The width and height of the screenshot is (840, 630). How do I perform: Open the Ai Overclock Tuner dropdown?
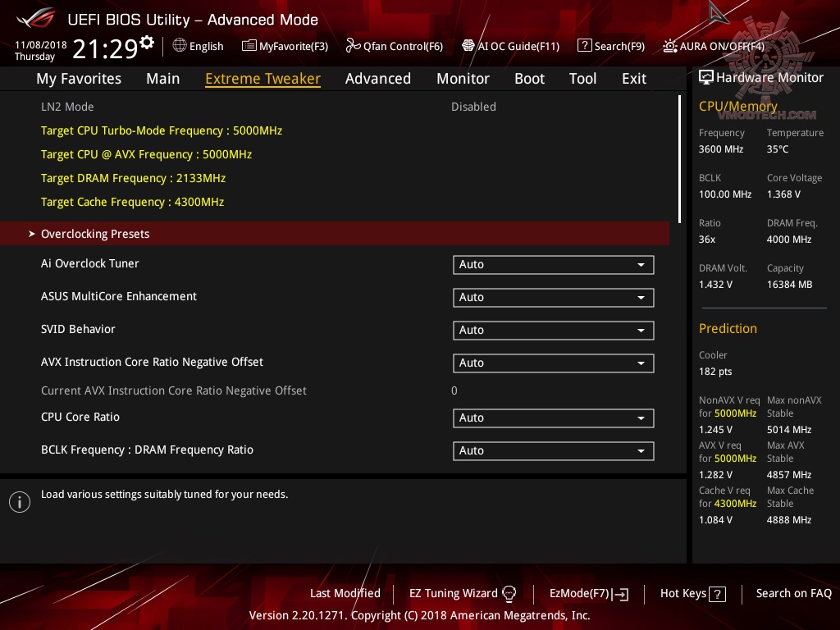(554, 265)
